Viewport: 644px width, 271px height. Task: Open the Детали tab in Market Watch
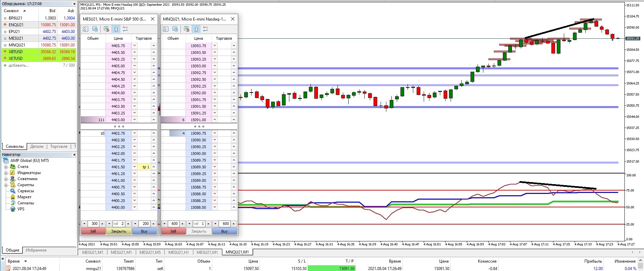(x=37, y=146)
